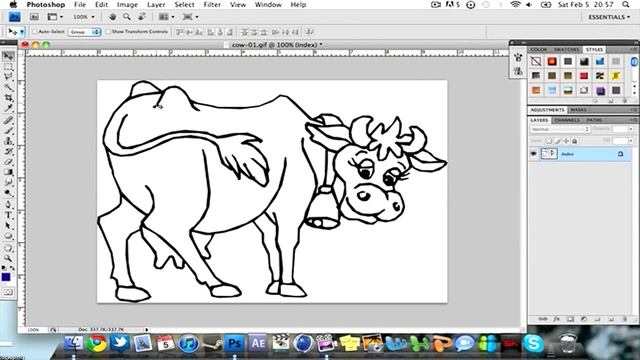Open the View Extras dropdown
This screenshot has width=640, height=360.
pos(56,17)
